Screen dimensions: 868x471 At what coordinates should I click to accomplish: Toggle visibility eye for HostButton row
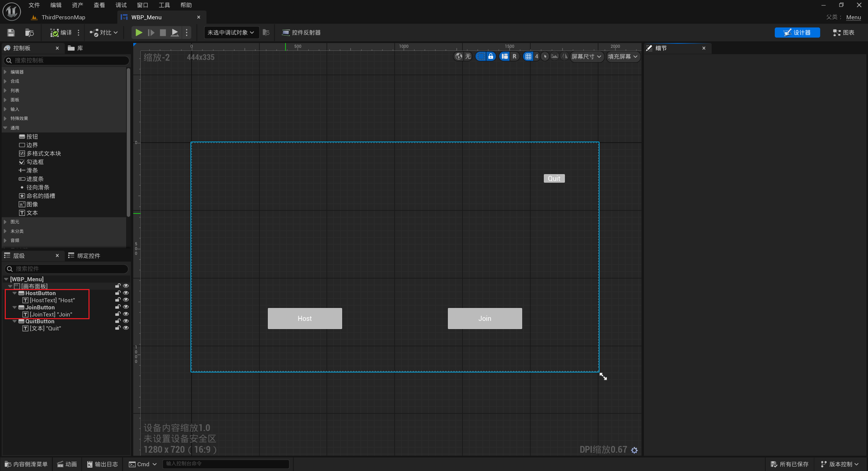point(126,293)
